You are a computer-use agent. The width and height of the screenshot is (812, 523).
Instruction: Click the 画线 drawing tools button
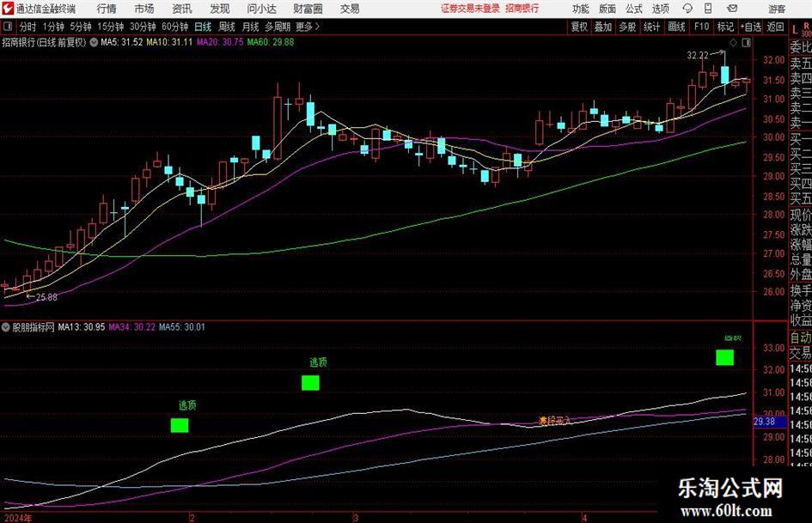pyautogui.click(x=676, y=27)
